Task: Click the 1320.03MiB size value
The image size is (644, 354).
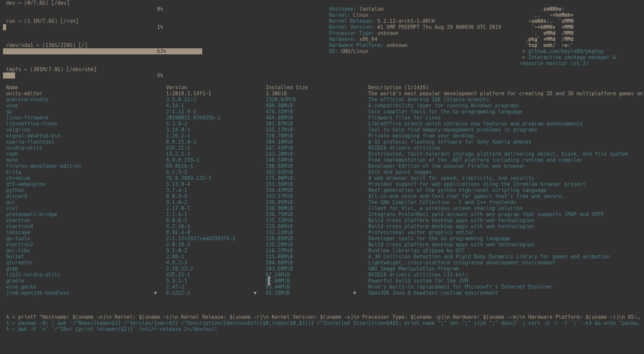Action: click(x=281, y=100)
